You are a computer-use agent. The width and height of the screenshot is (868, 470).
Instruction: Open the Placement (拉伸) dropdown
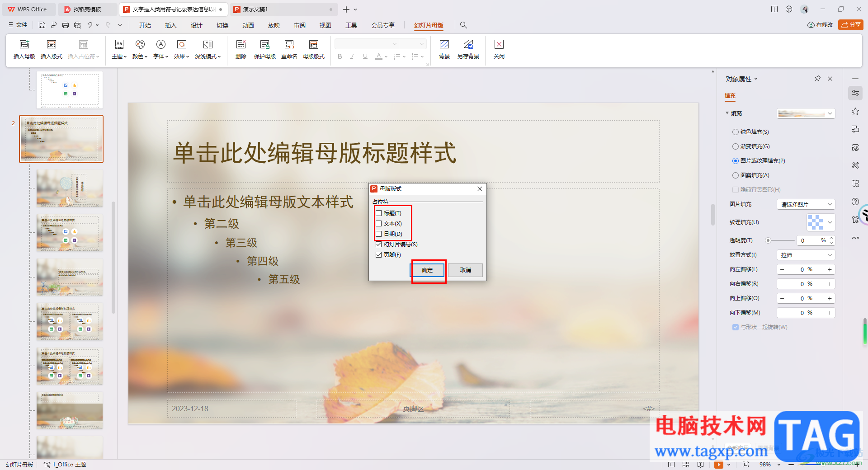(806, 255)
